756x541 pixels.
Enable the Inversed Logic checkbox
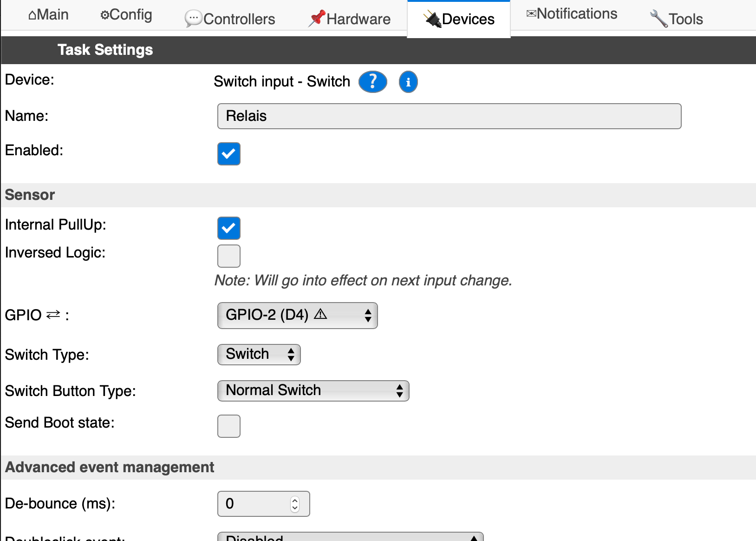pos(229,256)
